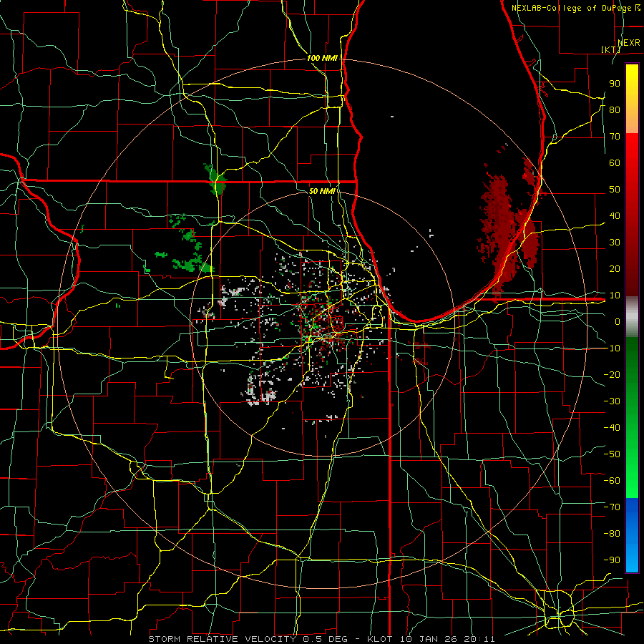Screen dimensions: 644x644
Task: Click the [KT] units label
Action: [x=611, y=49]
